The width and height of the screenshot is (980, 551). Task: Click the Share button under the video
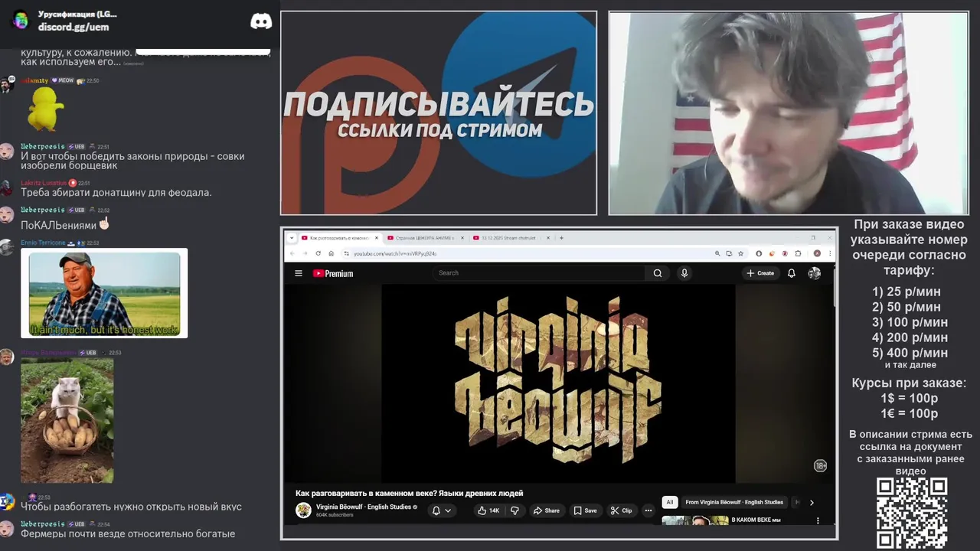547,510
